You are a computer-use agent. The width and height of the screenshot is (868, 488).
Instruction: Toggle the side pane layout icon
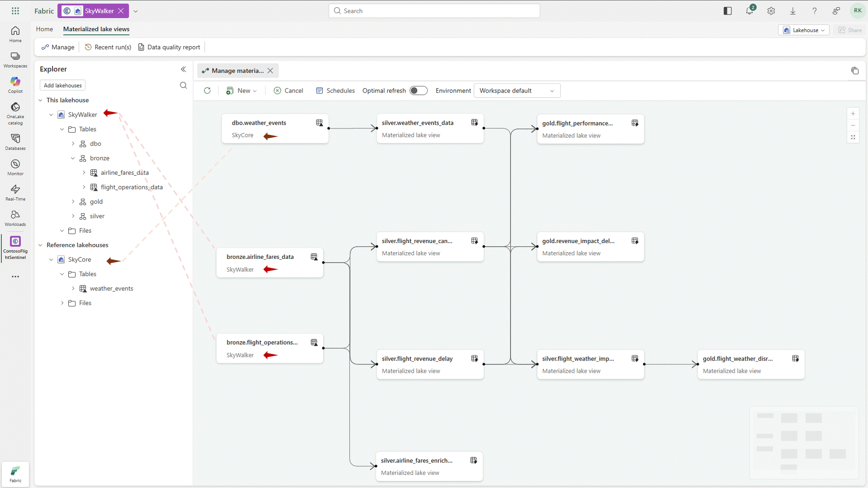(727, 10)
